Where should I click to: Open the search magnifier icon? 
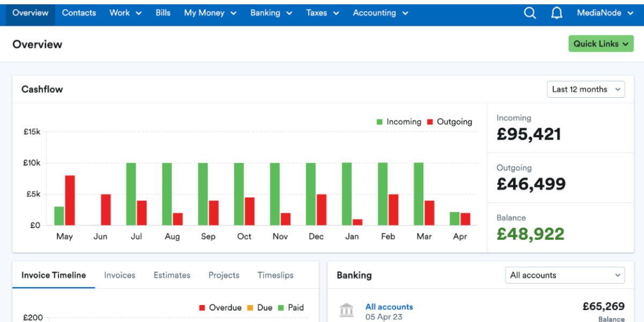530,12
